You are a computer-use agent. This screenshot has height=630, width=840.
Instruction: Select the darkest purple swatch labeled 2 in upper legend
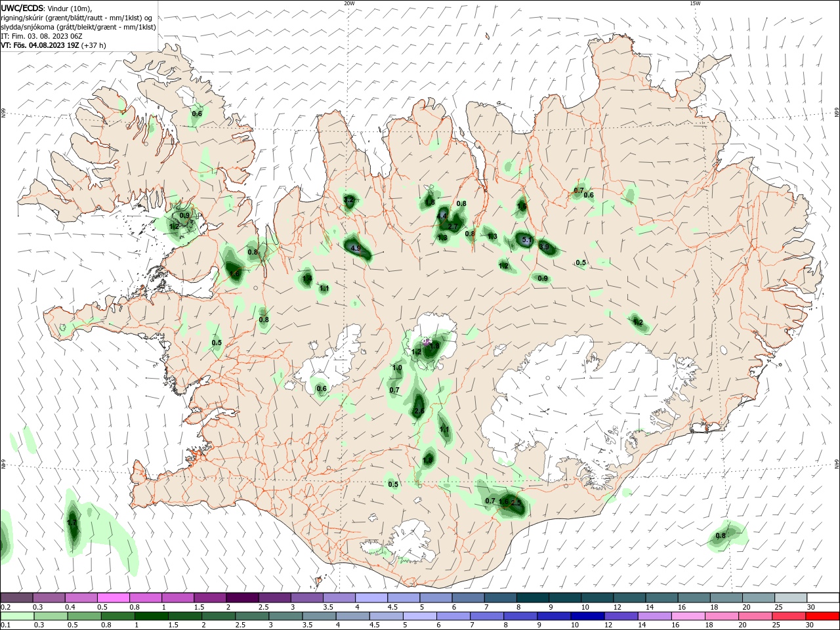[241, 598]
